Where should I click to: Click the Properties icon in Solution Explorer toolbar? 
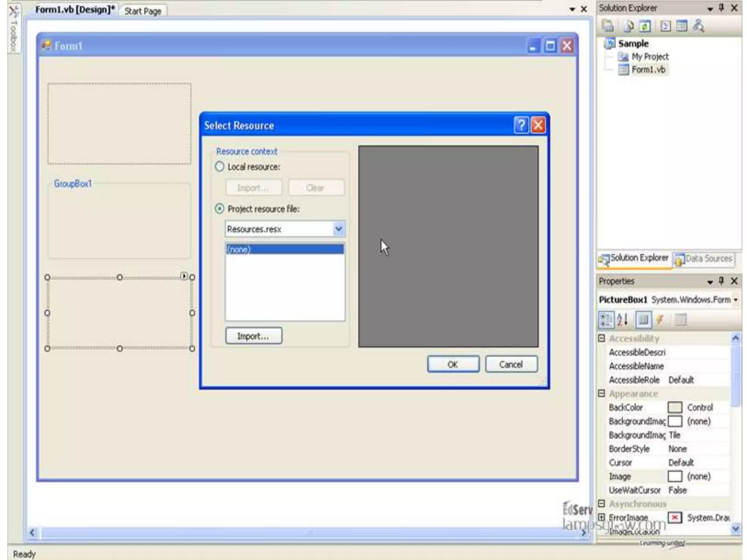[608, 26]
